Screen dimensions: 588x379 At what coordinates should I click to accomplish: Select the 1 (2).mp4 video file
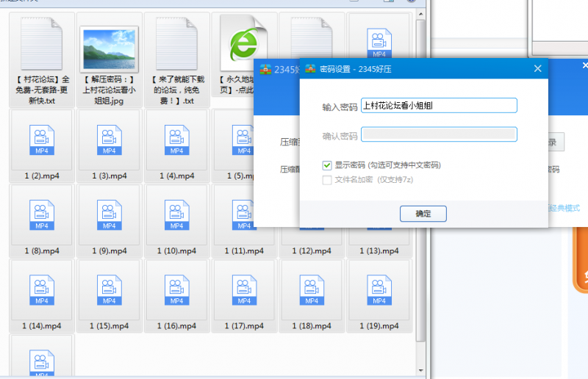coord(42,140)
